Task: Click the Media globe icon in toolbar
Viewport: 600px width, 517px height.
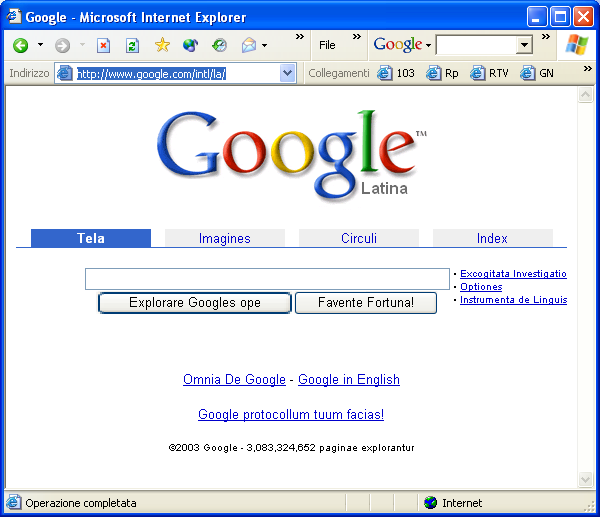Action: 191,46
